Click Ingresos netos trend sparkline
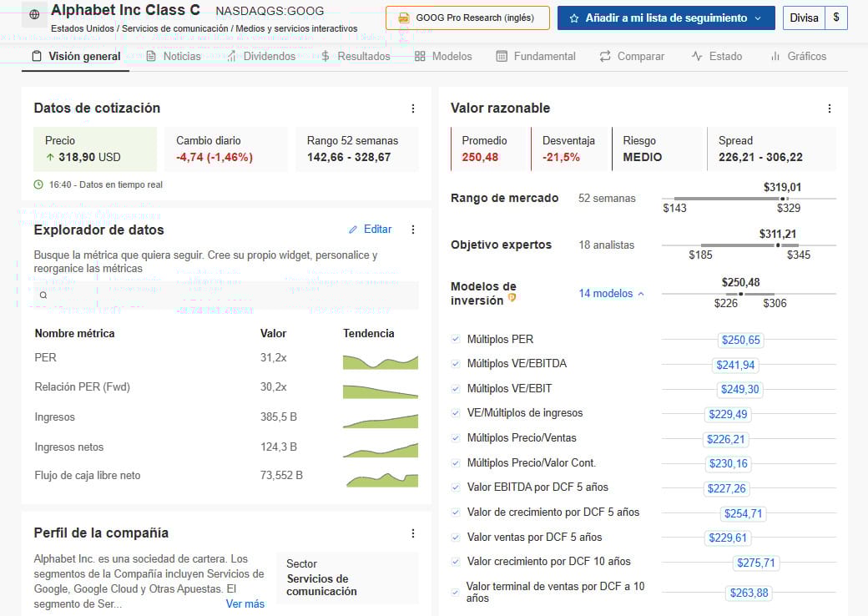 click(x=381, y=450)
